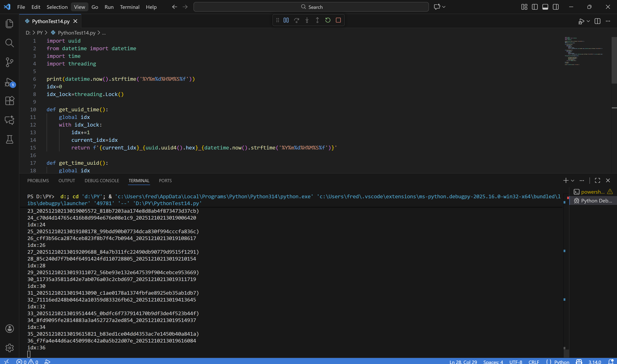Image resolution: width=617 pixels, height=364 pixels.
Task: Open the Source Control view
Action: [x=9, y=62]
